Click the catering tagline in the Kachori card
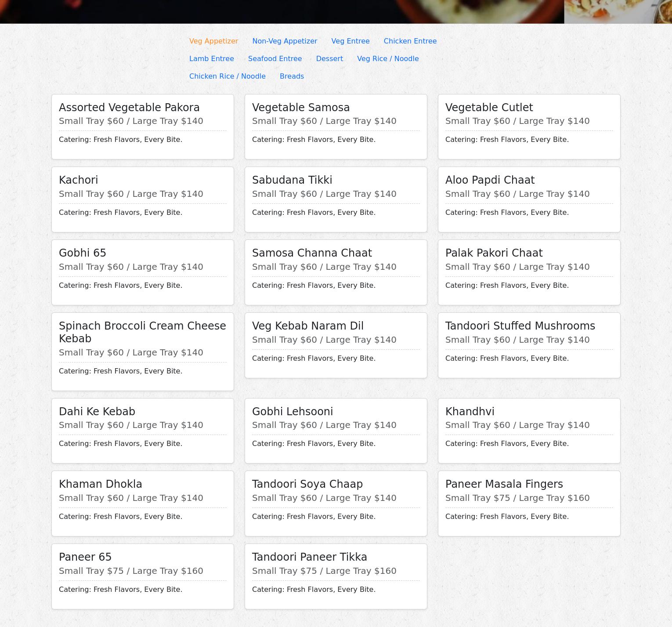The image size is (672, 627). pos(120,212)
